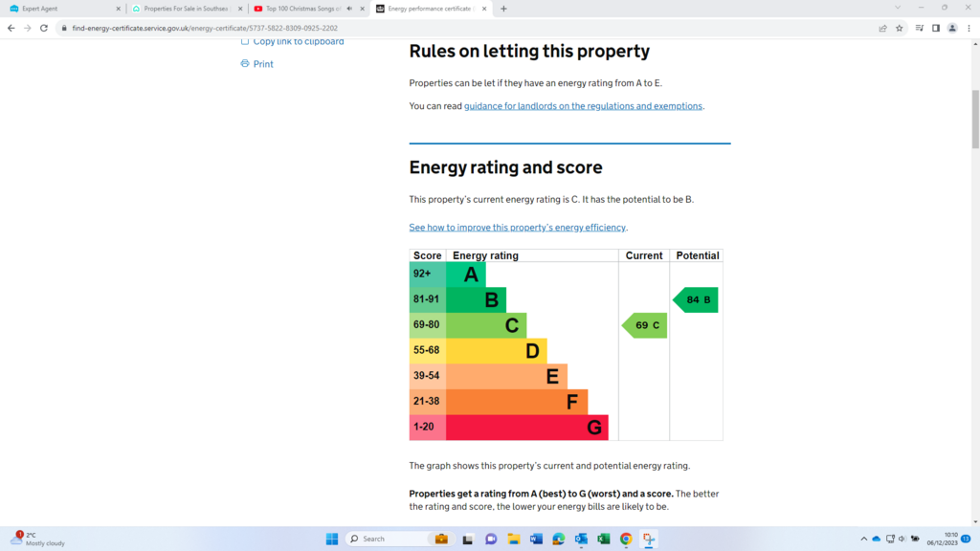
Task: Open the weather widget showing 2°C
Action: click(x=38, y=539)
